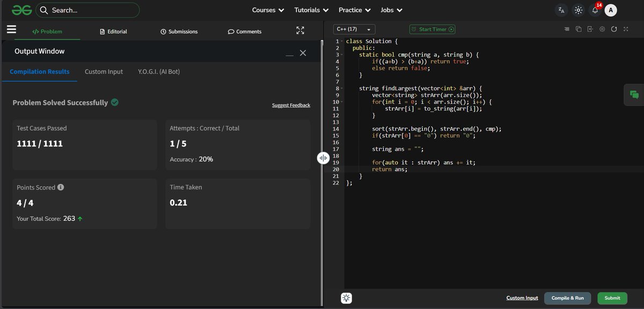Click the 'Accuracy : 20%' text
Image resolution: width=644 pixels, height=309 pixels.
point(191,159)
